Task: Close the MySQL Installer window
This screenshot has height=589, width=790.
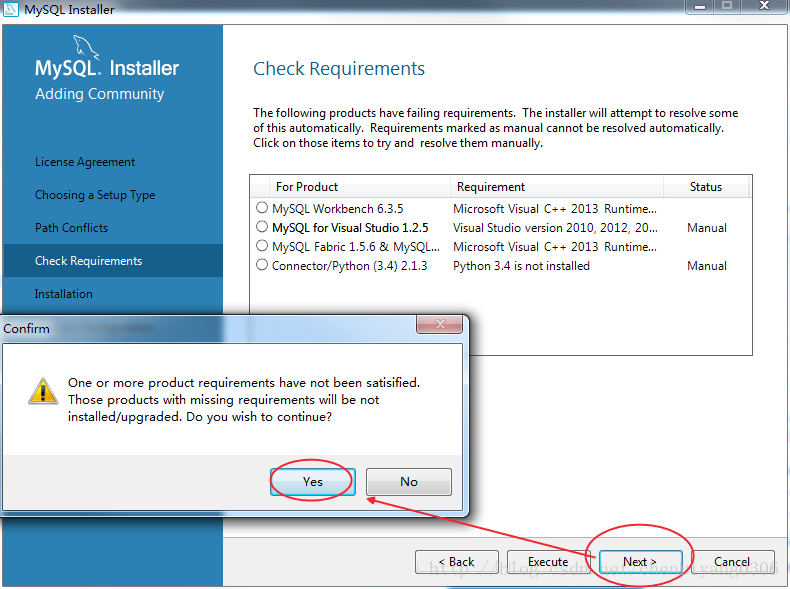Action: coord(764,7)
